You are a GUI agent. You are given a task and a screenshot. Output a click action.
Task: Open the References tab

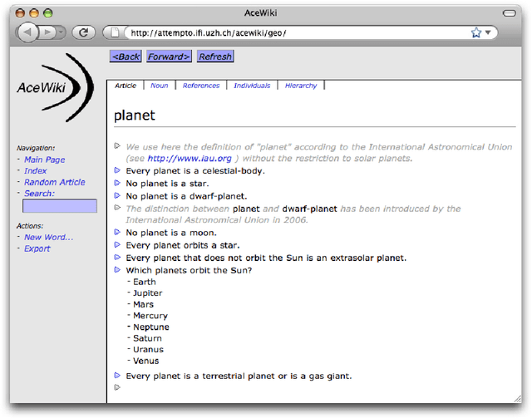coord(201,86)
